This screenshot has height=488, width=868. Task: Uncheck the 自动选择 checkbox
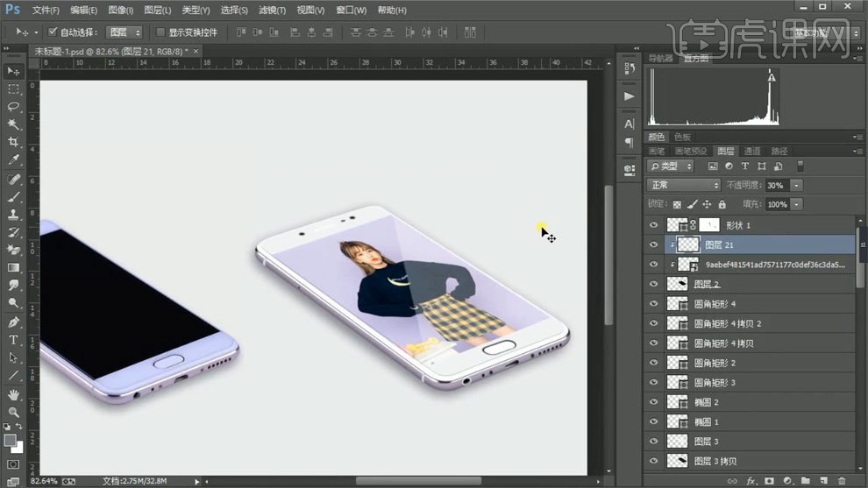53,32
